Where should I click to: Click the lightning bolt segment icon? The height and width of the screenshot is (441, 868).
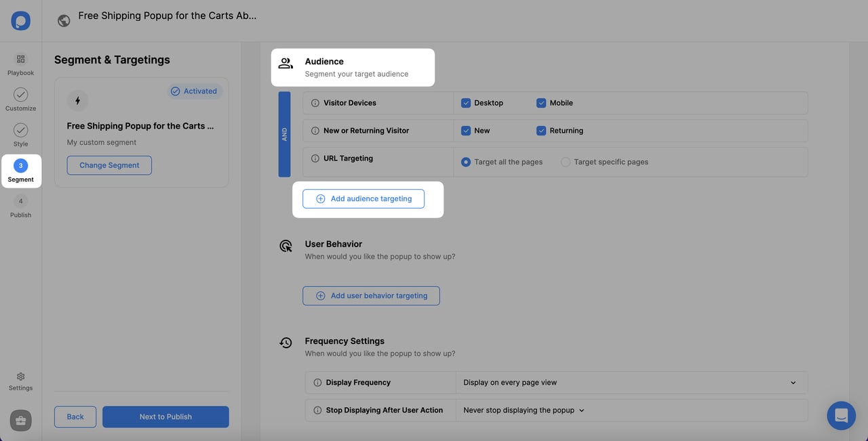[x=77, y=101]
